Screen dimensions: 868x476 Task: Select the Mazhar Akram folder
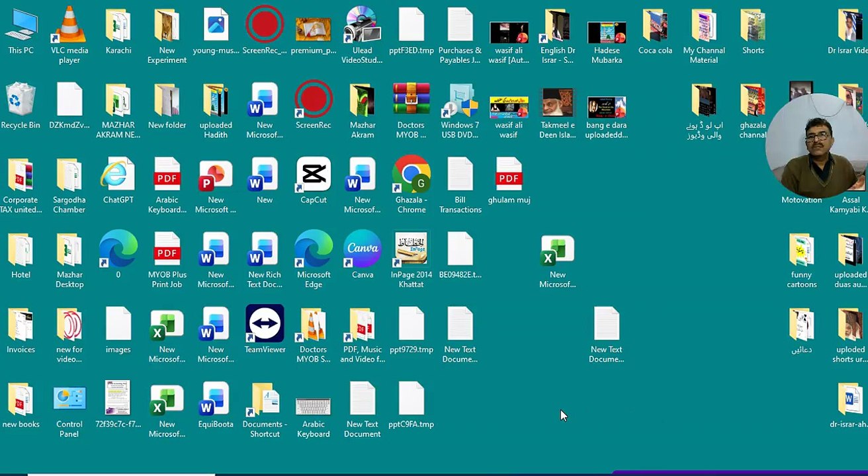(x=362, y=111)
